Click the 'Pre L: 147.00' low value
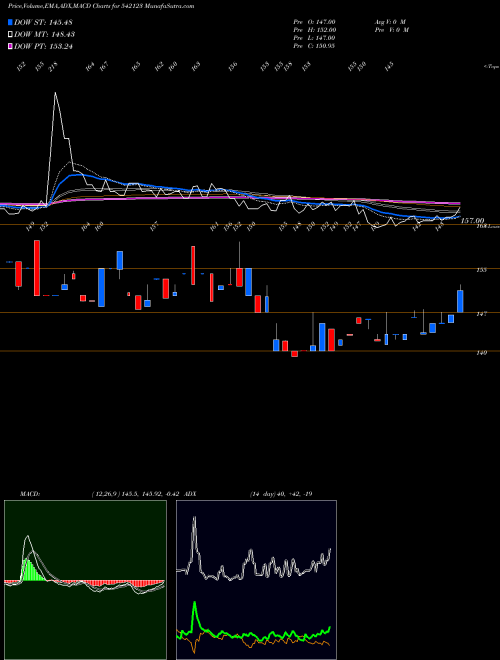This screenshot has height=660, width=500. pos(314,38)
